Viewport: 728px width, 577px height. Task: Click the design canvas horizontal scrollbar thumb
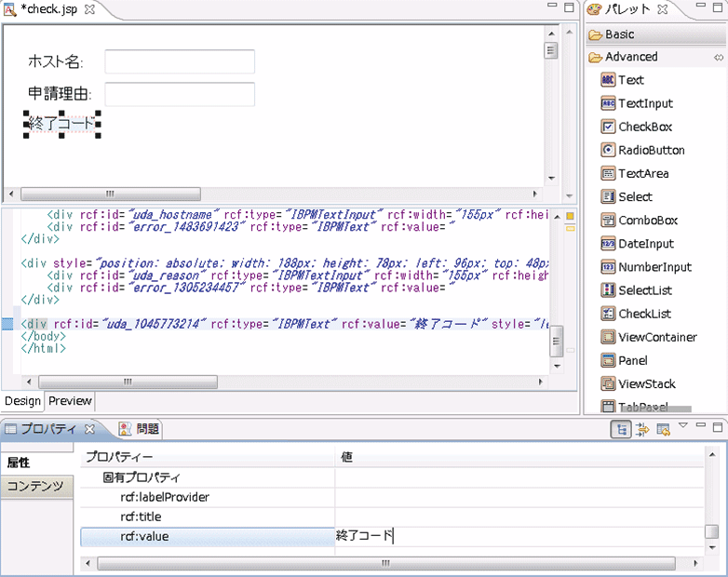(111, 194)
